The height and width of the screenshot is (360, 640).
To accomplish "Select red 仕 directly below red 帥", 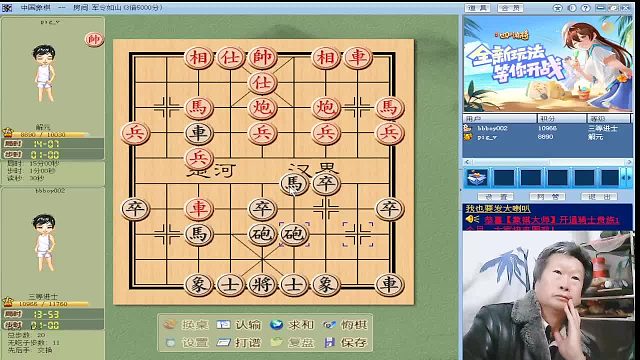I will coord(262,82).
